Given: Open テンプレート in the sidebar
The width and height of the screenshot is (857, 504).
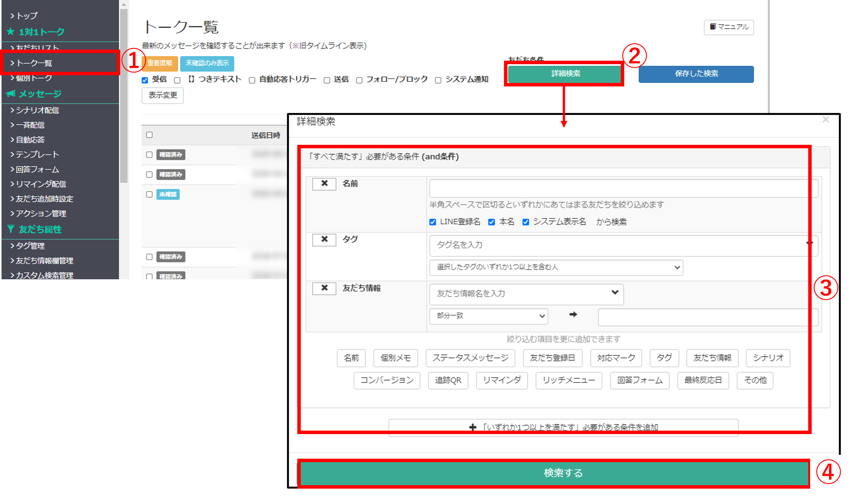Looking at the screenshot, I should [37, 154].
